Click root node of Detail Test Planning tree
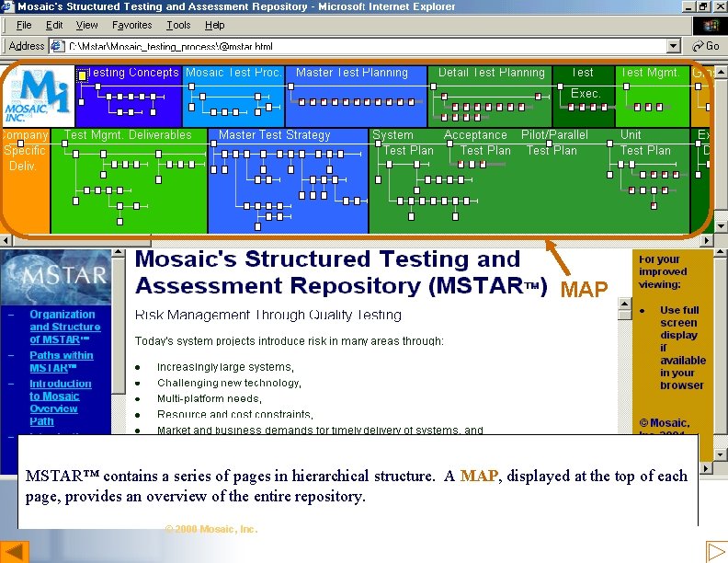Screen dimensions: 728x563 pos(433,86)
